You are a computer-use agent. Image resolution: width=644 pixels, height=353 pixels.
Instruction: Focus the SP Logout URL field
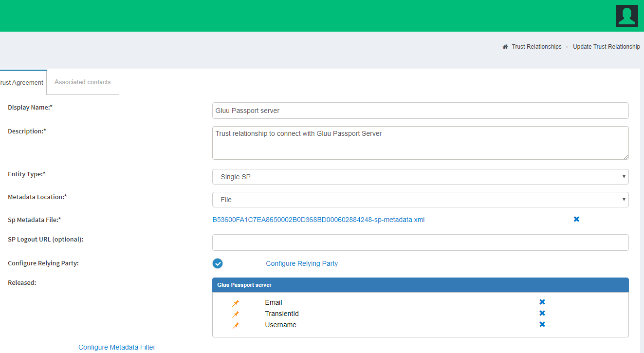[x=420, y=242]
